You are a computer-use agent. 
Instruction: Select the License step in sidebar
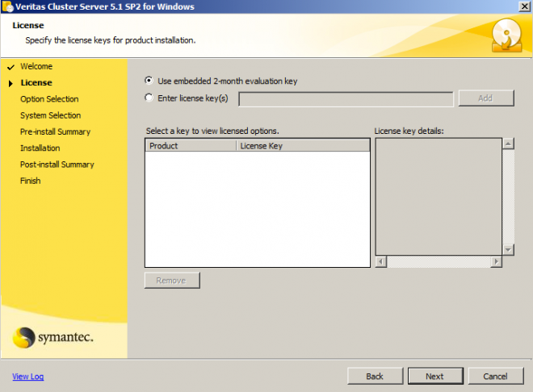pyautogui.click(x=36, y=82)
